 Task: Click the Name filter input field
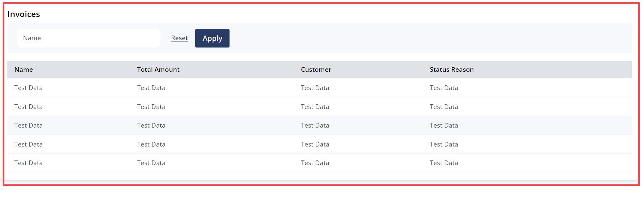tap(88, 38)
